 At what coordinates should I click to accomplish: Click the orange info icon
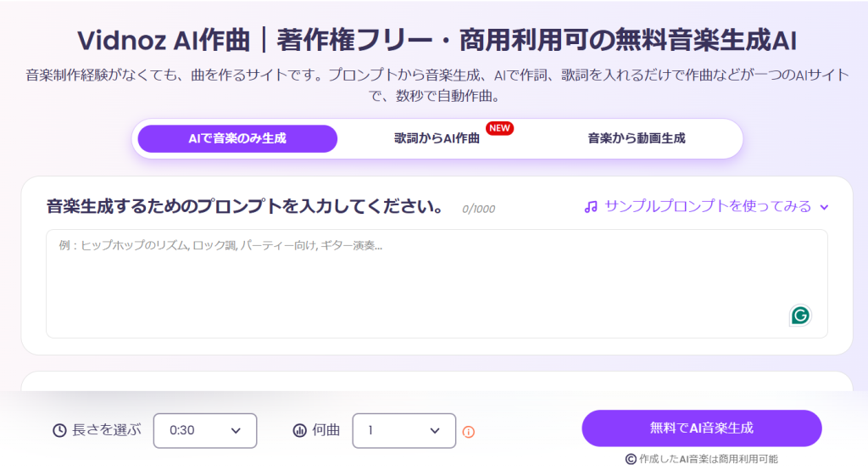pyautogui.click(x=468, y=432)
